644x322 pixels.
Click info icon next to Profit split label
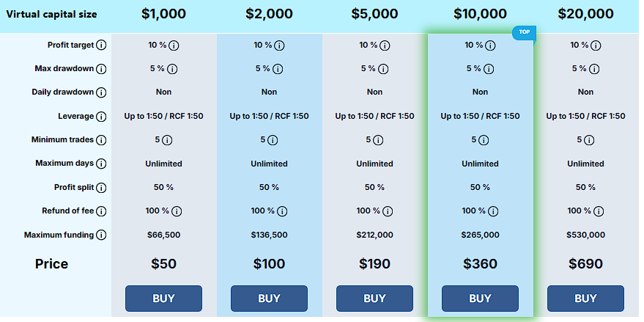tap(101, 188)
